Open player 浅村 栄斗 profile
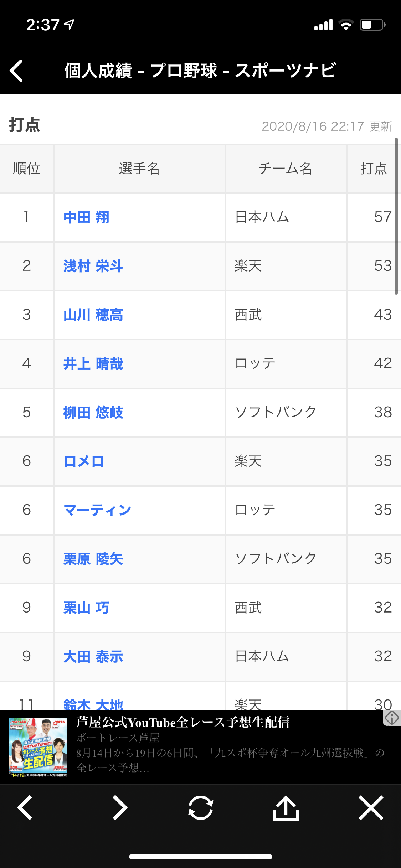This screenshot has width=401, height=868. point(93,266)
